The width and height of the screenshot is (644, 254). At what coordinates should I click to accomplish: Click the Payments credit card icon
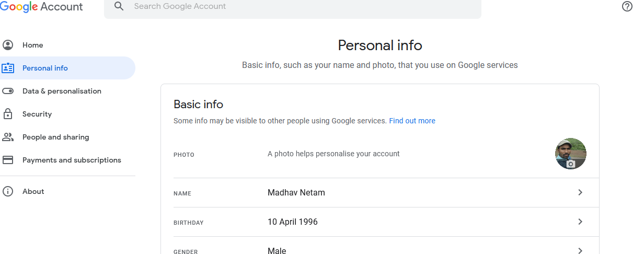pos(8,160)
